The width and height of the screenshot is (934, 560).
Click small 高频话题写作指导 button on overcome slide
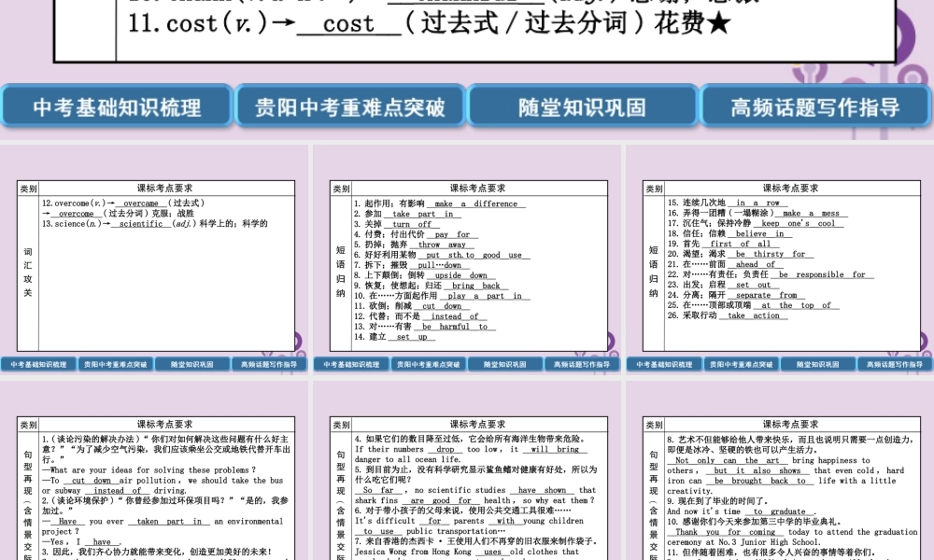[269, 364]
